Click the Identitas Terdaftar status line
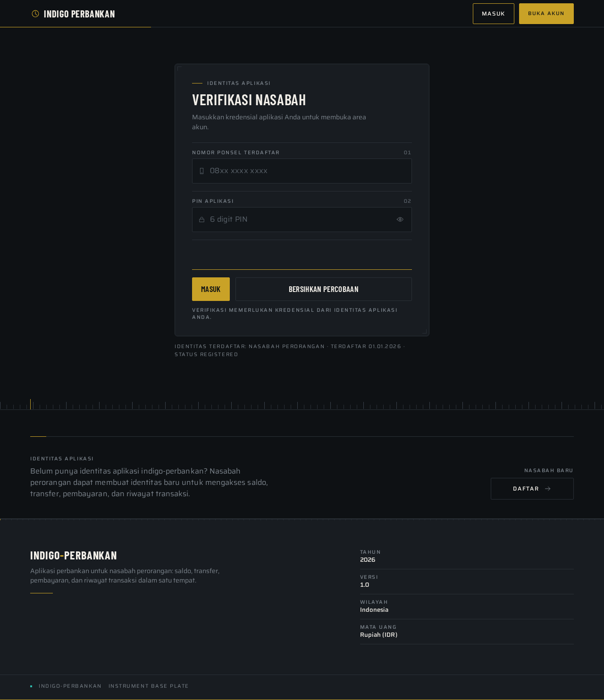The height and width of the screenshot is (700, 604). click(x=290, y=350)
